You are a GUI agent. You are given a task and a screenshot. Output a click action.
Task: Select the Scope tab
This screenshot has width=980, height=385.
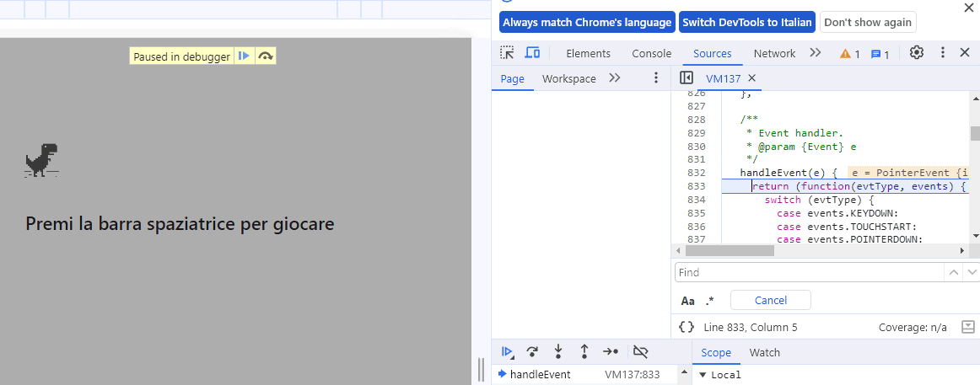pos(716,352)
